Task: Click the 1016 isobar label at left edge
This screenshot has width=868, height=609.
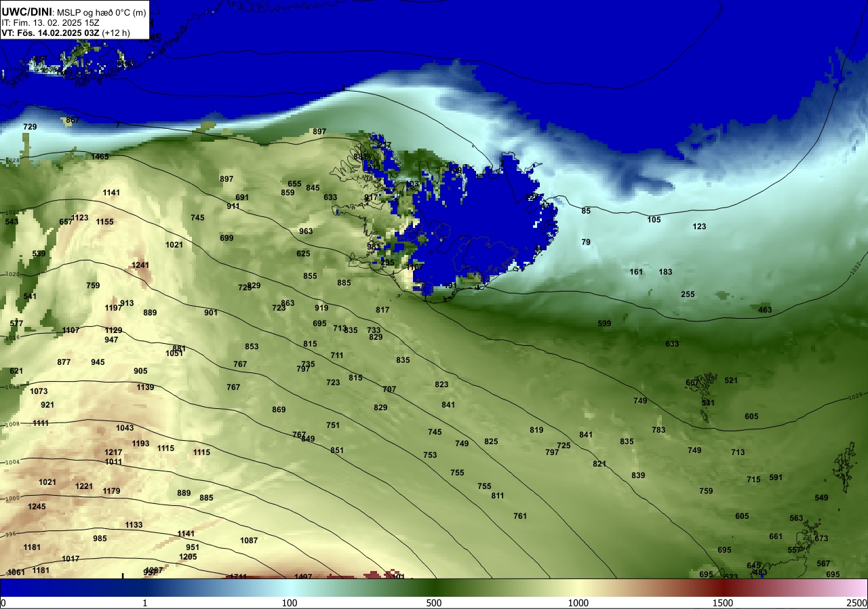Action: coord(13,337)
